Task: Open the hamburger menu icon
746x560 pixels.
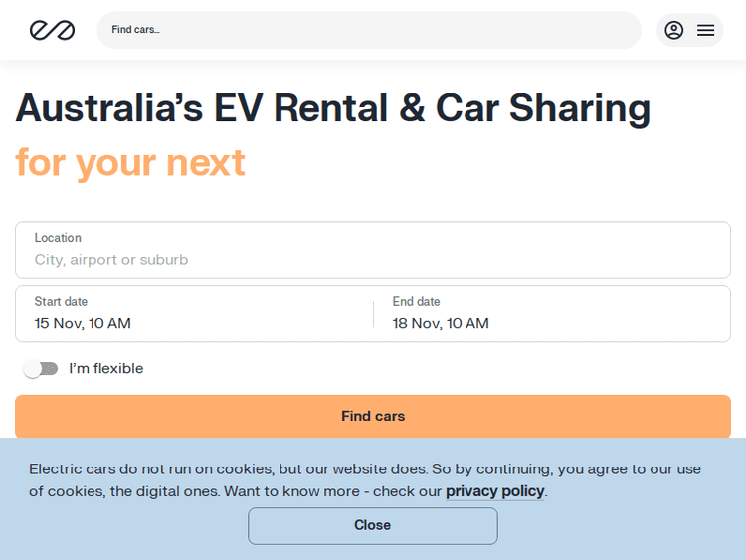Action: tap(706, 30)
